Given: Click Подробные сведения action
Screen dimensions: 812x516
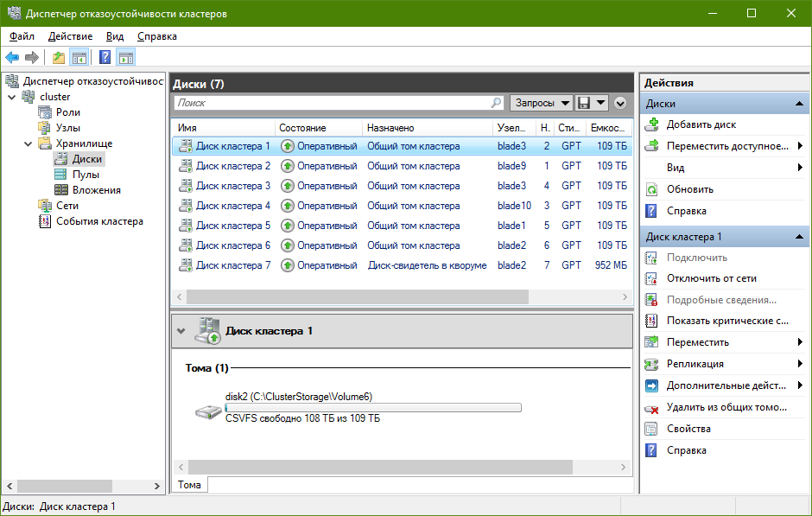Looking at the screenshot, I should [721, 300].
